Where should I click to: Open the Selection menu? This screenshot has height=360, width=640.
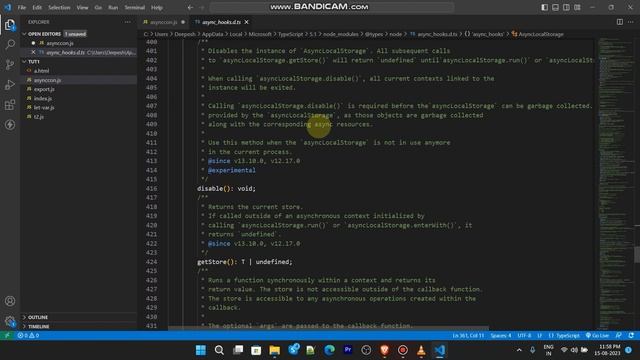pyautogui.click(x=59, y=7)
